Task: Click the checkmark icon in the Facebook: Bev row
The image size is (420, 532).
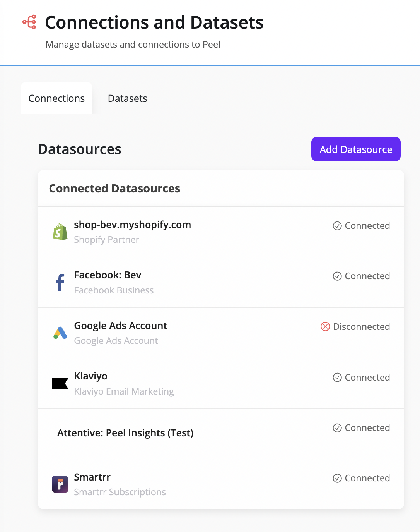Action: 337,276
